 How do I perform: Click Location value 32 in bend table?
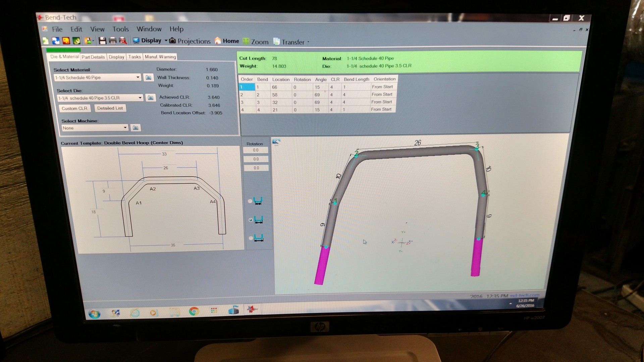tap(275, 103)
